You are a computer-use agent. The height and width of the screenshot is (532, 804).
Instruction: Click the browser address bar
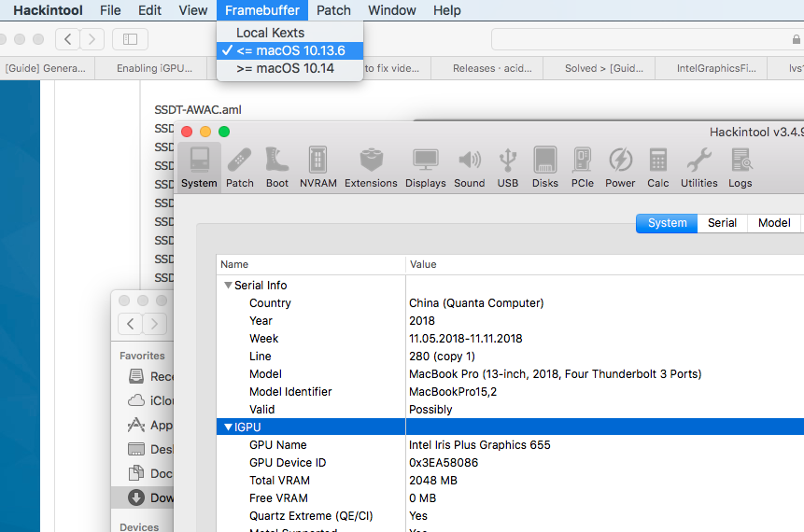pyautogui.click(x=647, y=39)
